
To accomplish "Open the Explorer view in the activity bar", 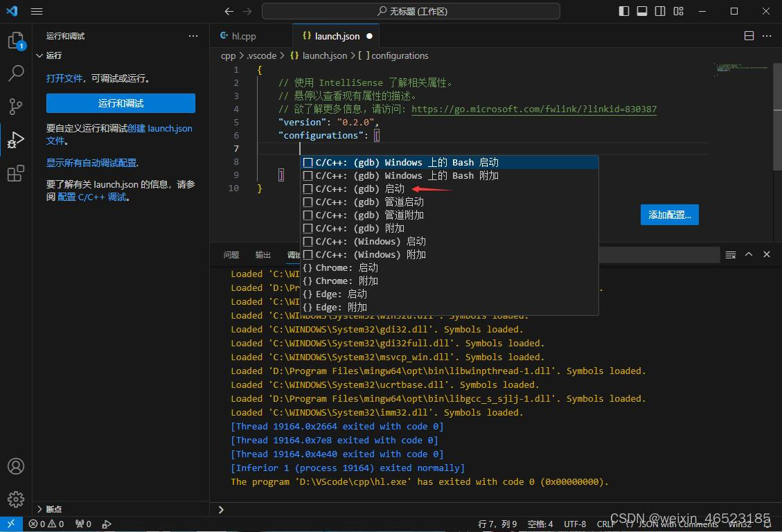I will [x=16, y=42].
